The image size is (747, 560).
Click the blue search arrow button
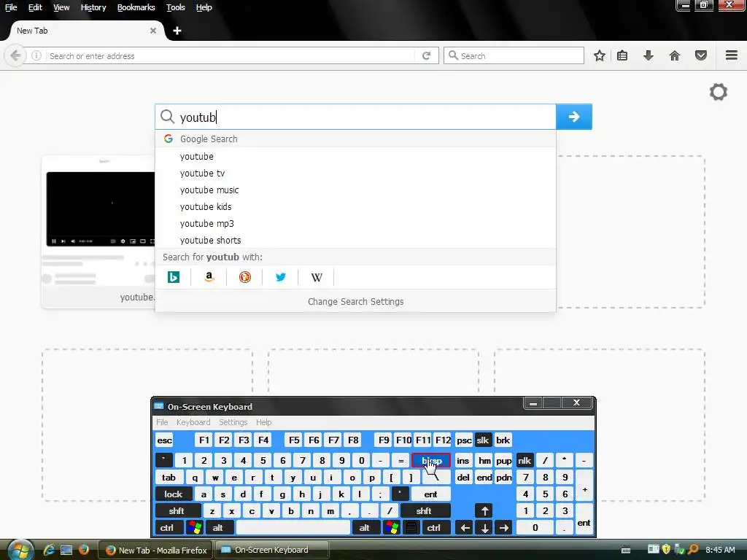click(x=573, y=117)
